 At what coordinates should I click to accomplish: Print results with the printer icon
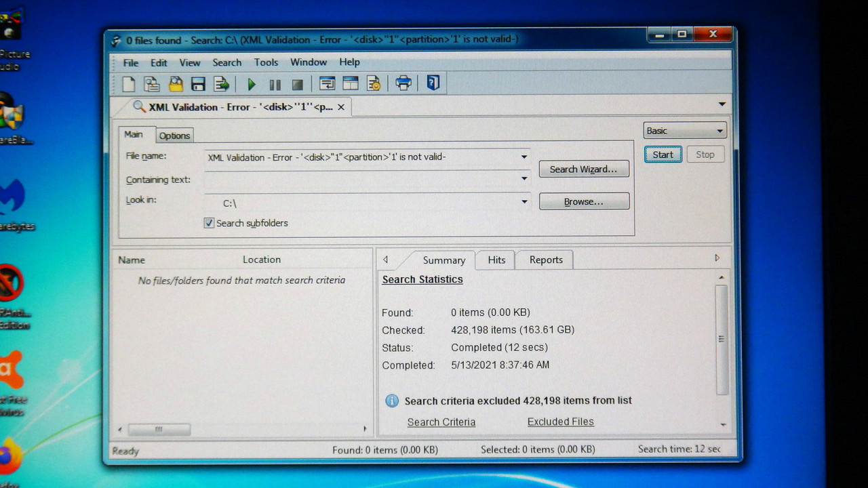click(x=403, y=83)
